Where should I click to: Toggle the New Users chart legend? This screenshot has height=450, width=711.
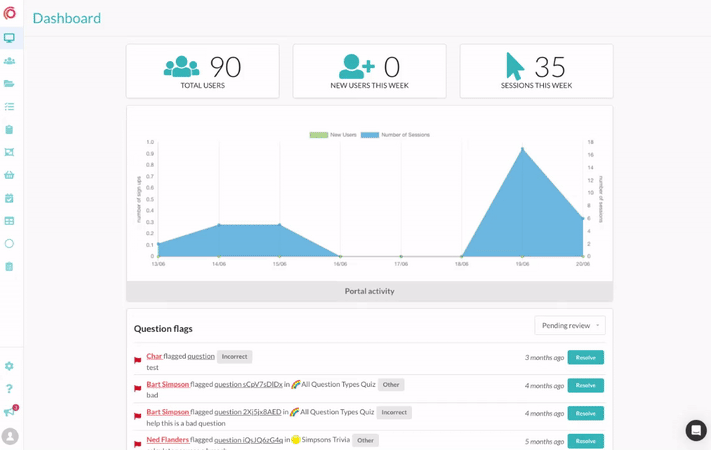[x=333, y=135]
